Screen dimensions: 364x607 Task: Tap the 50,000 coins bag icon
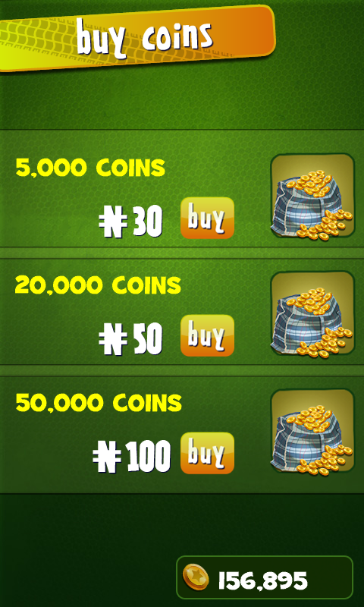point(312,431)
